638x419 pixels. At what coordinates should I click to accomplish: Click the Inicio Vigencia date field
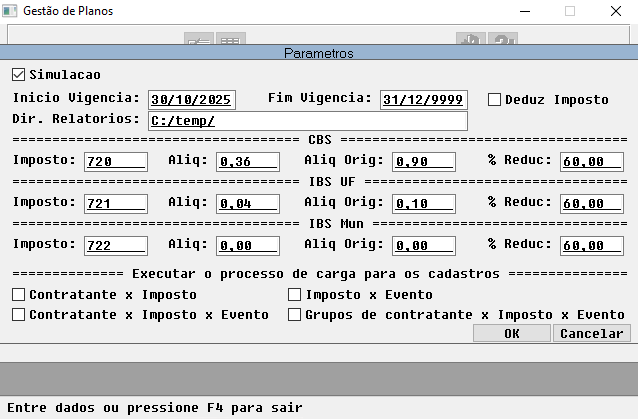192,100
